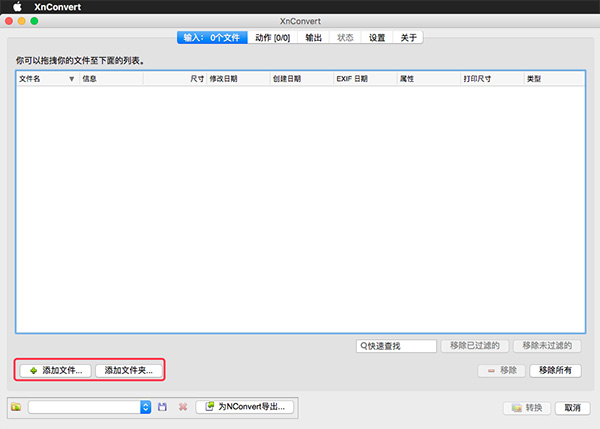Image resolution: width=600 pixels, height=429 pixels.
Task: Click the load preset folder icon
Action: pyautogui.click(x=16, y=407)
